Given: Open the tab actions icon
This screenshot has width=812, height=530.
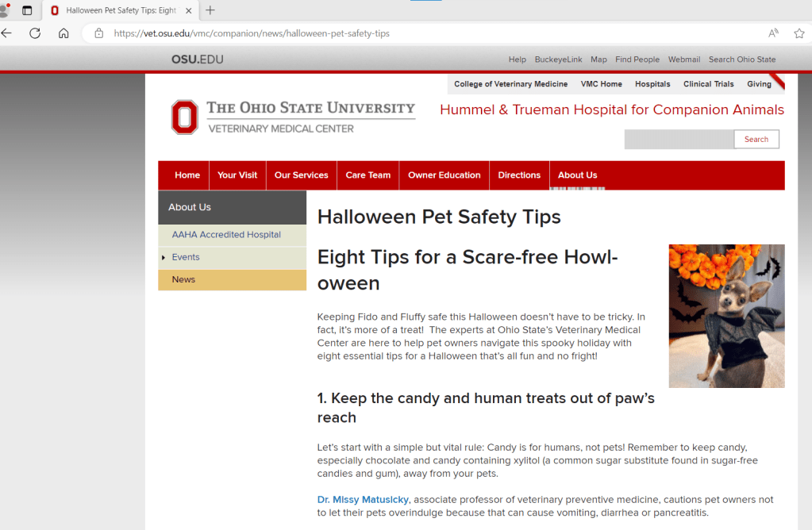Looking at the screenshot, I should 27,10.
